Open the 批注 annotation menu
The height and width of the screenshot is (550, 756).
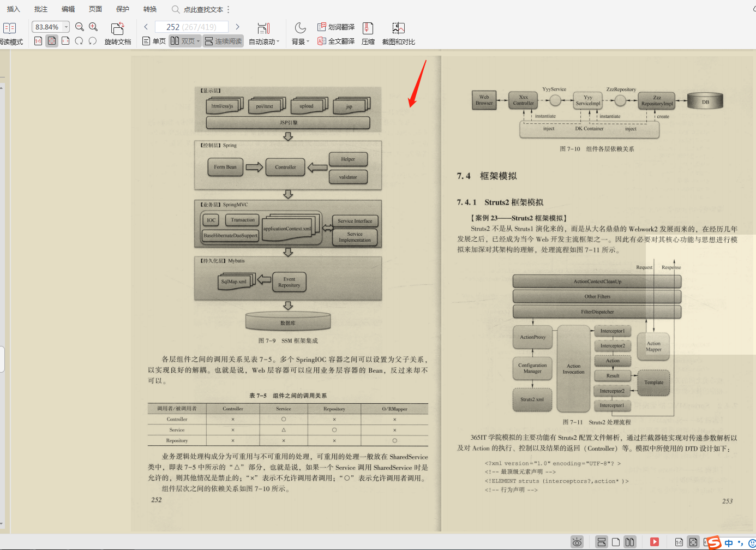coord(40,9)
